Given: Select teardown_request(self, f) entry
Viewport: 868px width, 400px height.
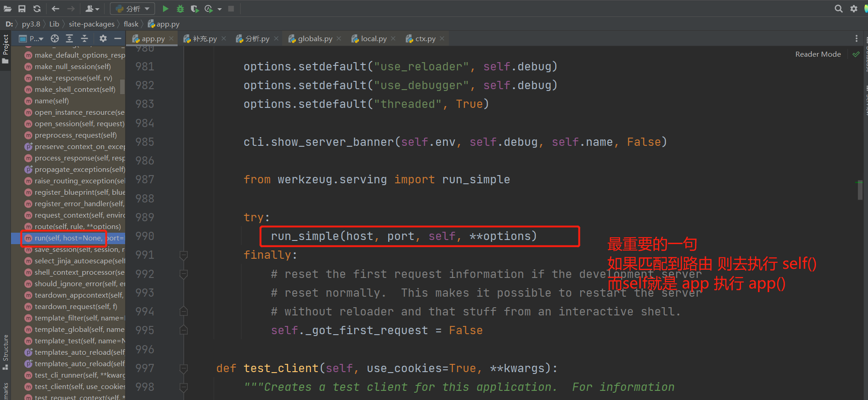Looking at the screenshot, I should (76, 306).
